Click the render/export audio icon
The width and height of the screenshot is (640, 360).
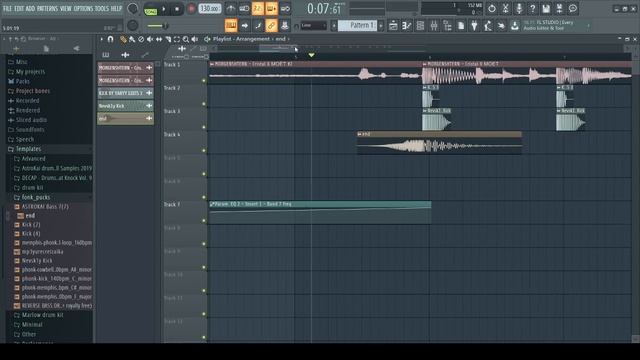[x=559, y=9]
